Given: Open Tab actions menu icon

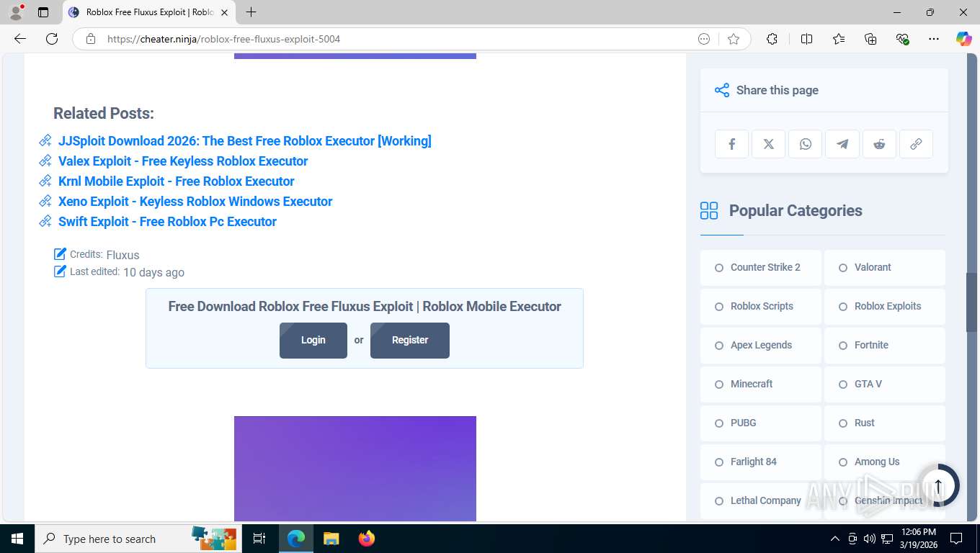Looking at the screenshot, I should [43, 12].
